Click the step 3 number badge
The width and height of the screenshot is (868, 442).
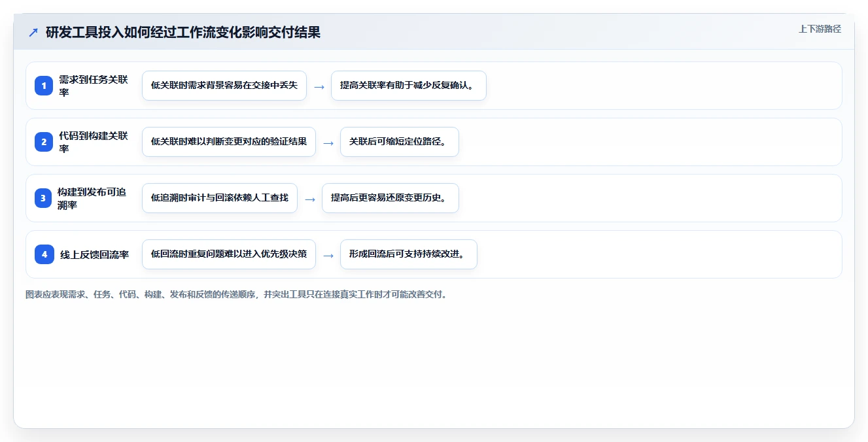[x=44, y=198]
